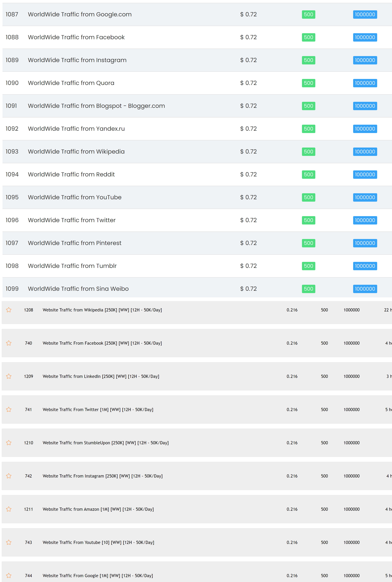The height and width of the screenshot is (582, 392).
Task: Click service ID 1099
Action: pos(12,289)
